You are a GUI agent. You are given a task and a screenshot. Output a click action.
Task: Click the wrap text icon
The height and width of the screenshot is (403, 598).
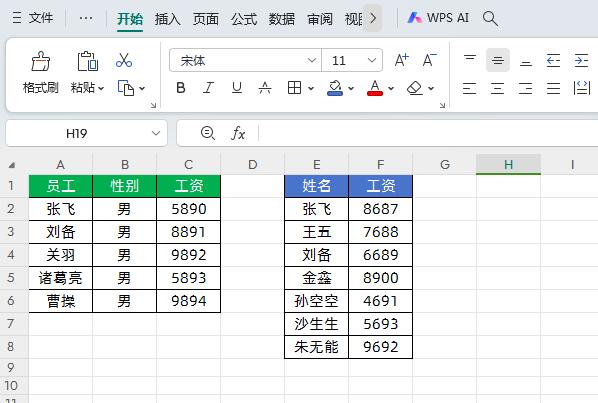point(582,88)
